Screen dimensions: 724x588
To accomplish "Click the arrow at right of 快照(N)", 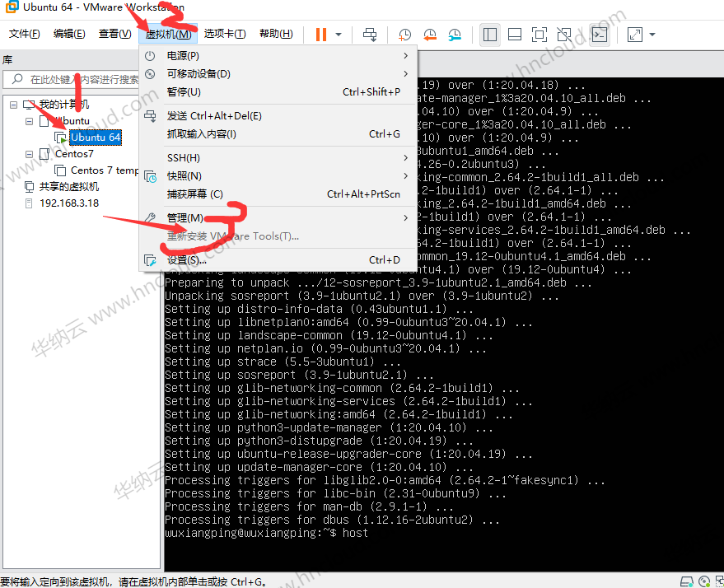I will (x=406, y=176).
